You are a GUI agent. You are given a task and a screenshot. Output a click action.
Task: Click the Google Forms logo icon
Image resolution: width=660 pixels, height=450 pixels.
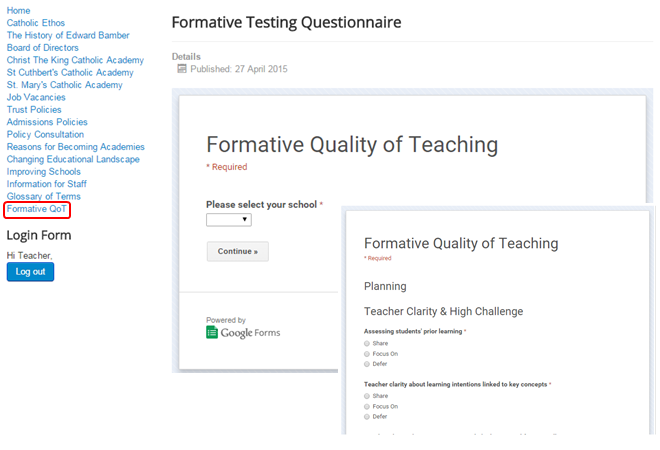pos(212,332)
